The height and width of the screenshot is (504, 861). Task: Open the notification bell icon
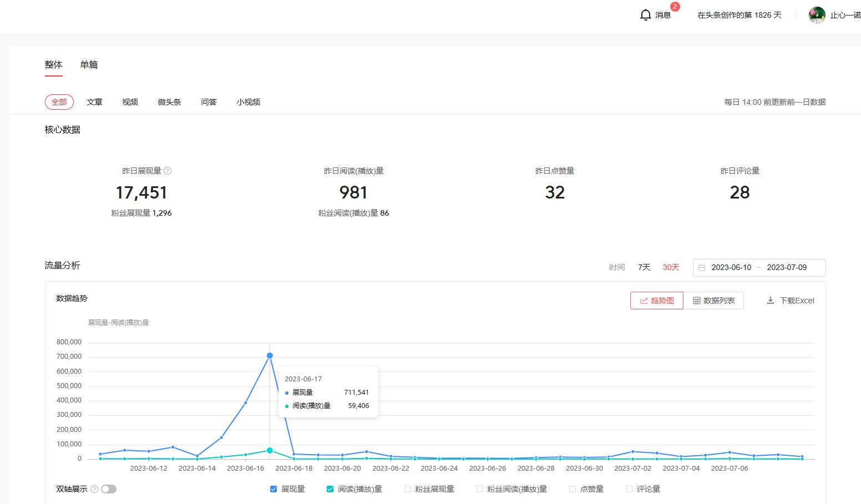[645, 15]
